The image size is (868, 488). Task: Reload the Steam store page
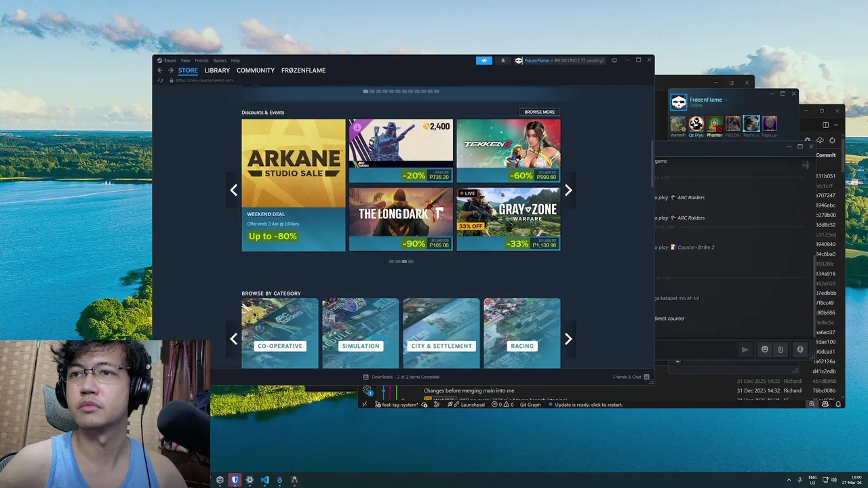[x=161, y=80]
